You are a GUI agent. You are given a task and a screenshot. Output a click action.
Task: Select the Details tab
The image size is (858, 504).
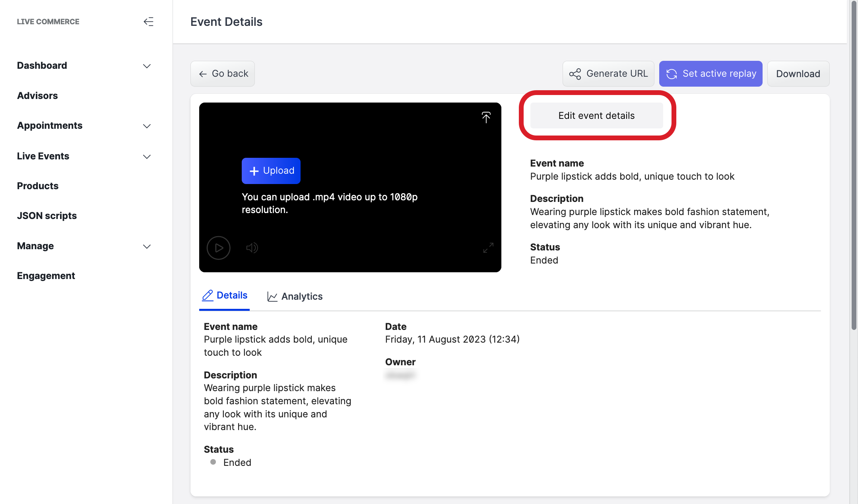pos(225,295)
